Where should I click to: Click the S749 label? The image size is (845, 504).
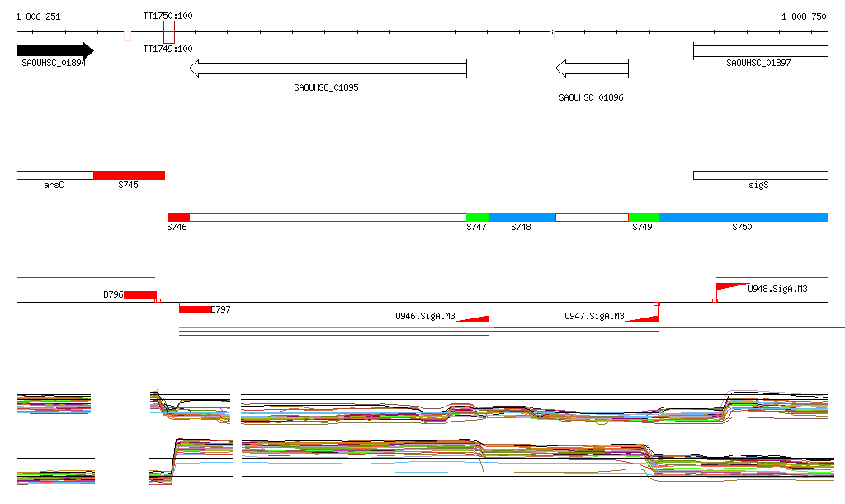[x=642, y=227]
